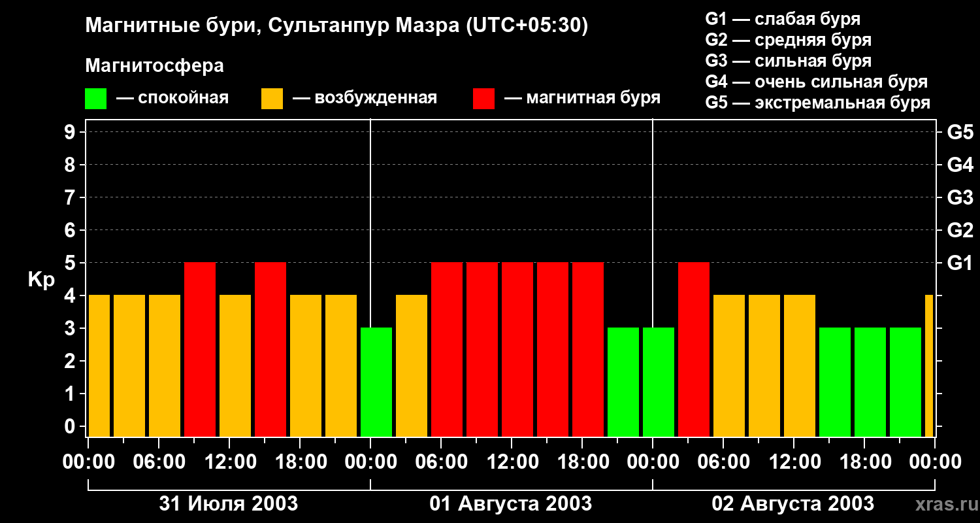Click the '00:00' label between 31 Июля and 01 Августа
This screenshot has width=980, height=523.
pyautogui.click(x=370, y=462)
